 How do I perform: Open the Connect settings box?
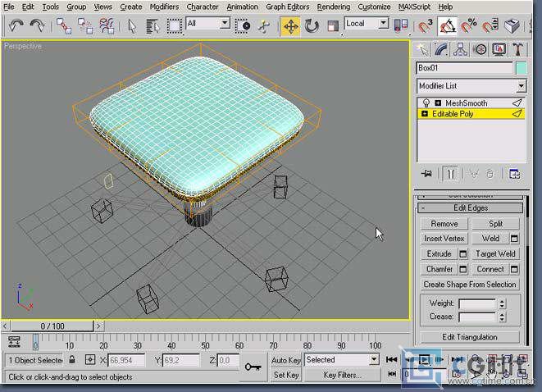coord(514,269)
